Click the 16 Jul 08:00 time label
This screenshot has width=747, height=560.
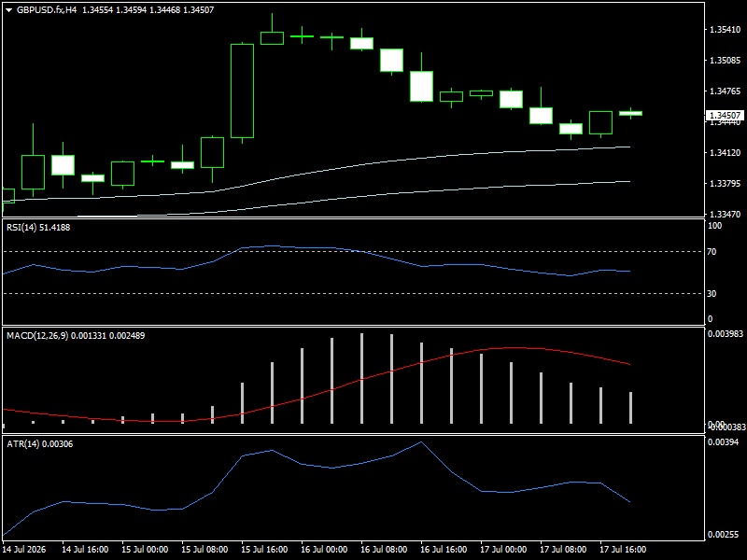[384, 550]
